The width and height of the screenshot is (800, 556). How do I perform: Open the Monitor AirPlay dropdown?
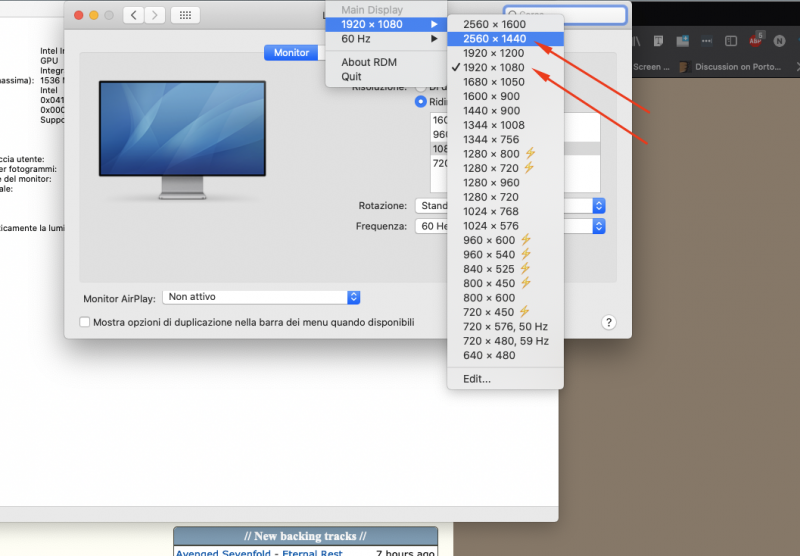(x=261, y=297)
